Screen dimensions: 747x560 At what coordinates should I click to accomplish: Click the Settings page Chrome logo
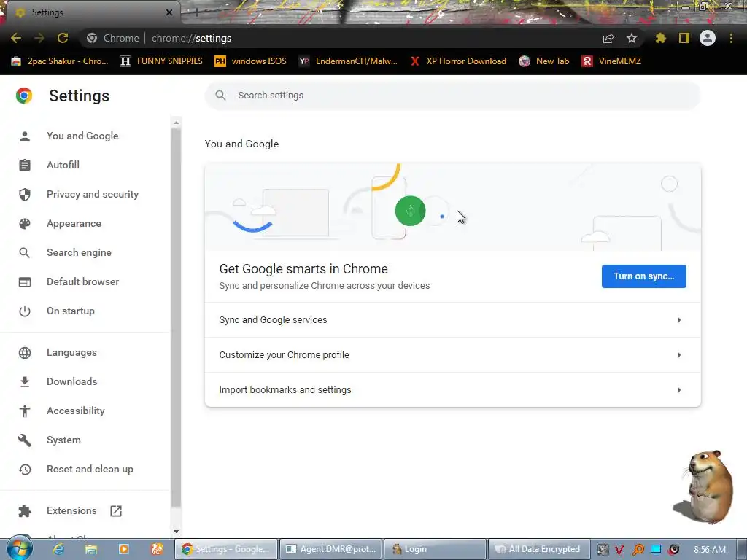tap(24, 96)
